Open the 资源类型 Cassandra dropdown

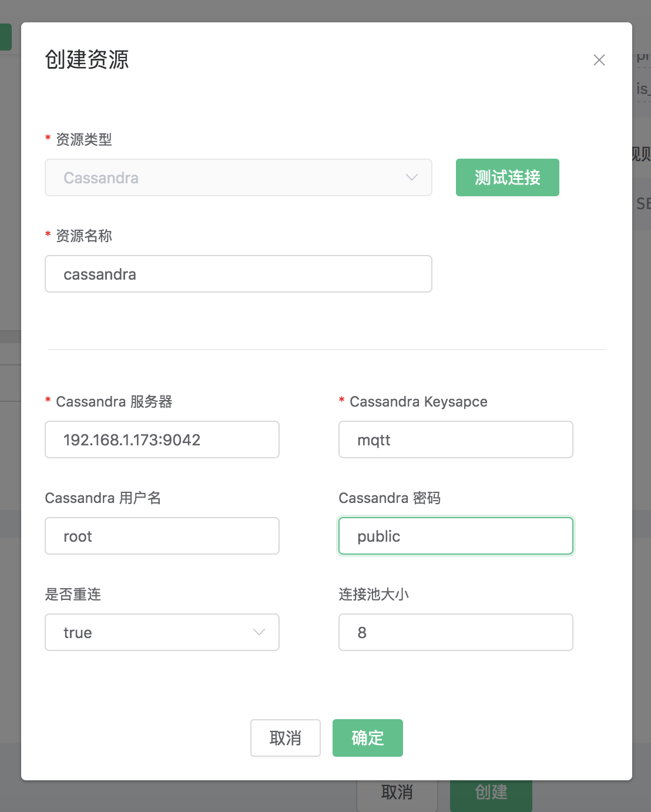pos(238,177)
